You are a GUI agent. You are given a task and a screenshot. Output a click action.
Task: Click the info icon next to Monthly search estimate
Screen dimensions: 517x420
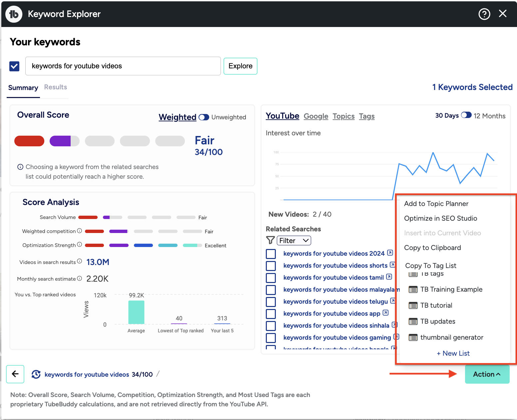pyautogui.click(x=79, y=278)
